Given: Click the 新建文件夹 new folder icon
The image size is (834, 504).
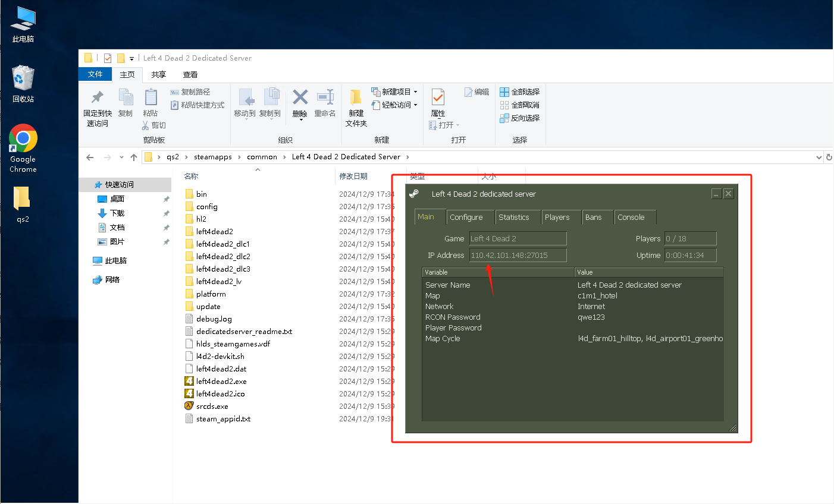Looking at the screenshot, I should (x=356, y=97).
